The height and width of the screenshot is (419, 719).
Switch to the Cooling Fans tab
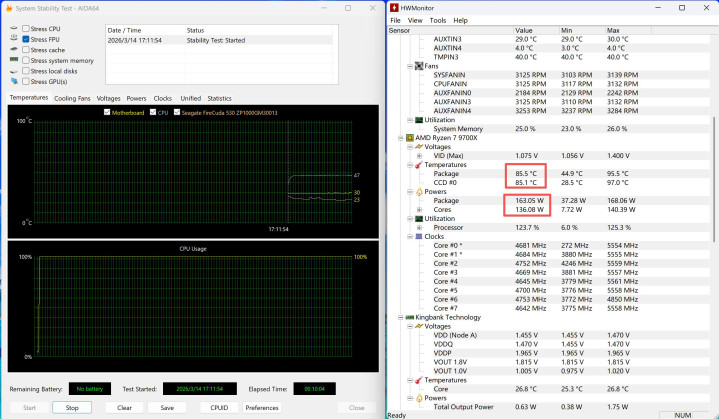pyautogui.click(x=72, y=98)
